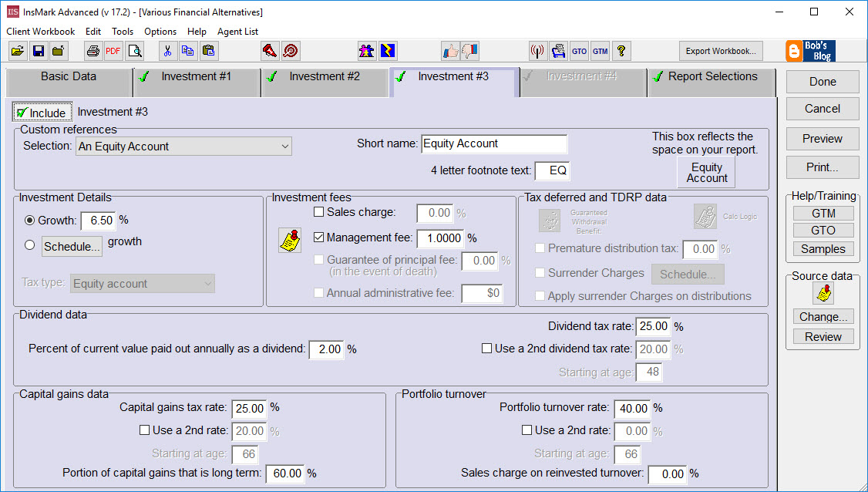This screenshot has width=868, height=492.
Task: Click the GTO toolbar icon
Action: tap(579, 51)
